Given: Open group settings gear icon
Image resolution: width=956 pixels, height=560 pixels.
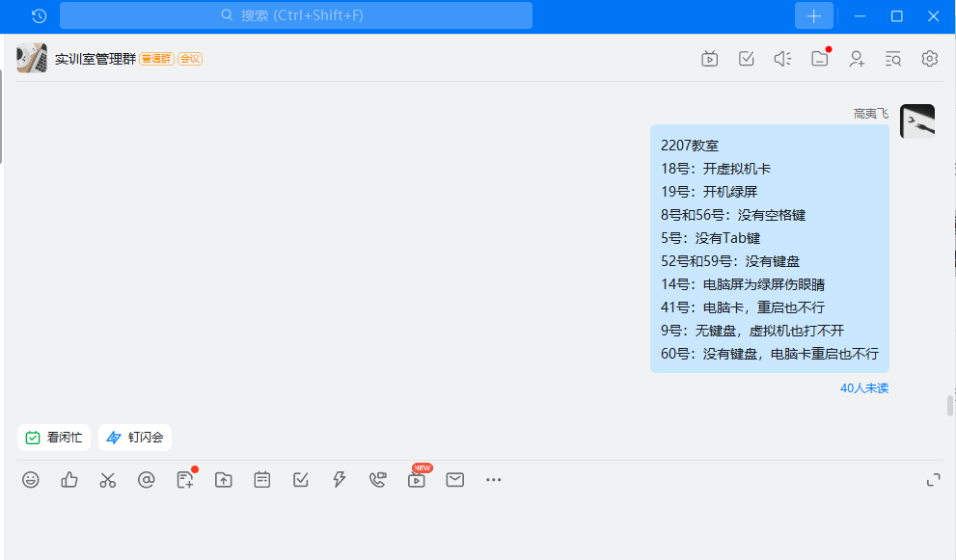Looking at the screenshot, I should [930, 59].
